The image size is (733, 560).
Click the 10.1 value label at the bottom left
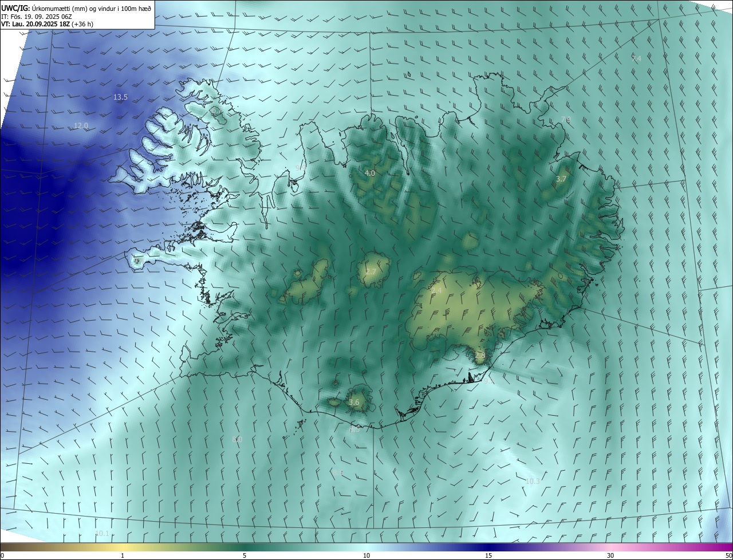[x=102, y=534]
